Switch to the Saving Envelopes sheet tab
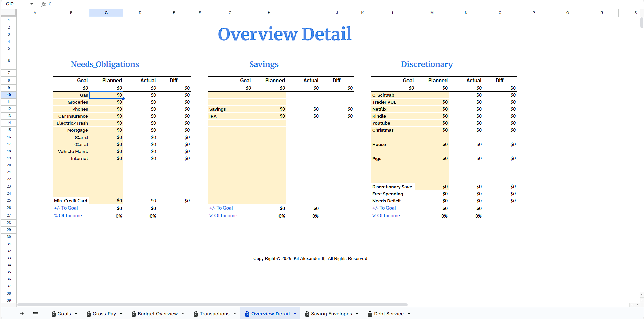Screen dimensions: 644x319 pyautogui.click(x=331, y=314)
